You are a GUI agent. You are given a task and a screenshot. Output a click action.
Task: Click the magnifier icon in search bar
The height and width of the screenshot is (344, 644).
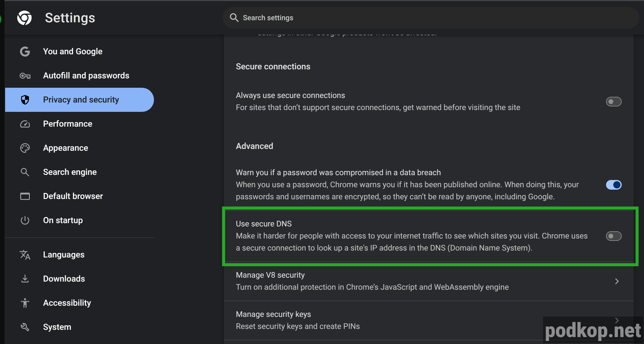pos(234,18)
